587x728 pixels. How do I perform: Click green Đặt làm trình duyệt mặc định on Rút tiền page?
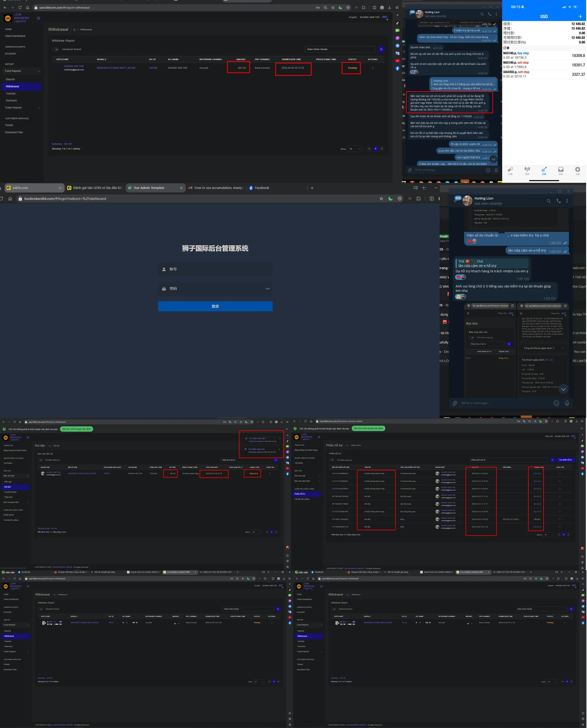[x=77, y=429]
